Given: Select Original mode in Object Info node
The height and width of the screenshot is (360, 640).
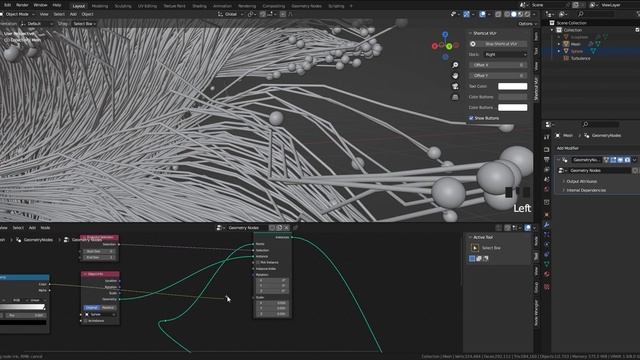Looking at the screenshot, I should [92, 308].
